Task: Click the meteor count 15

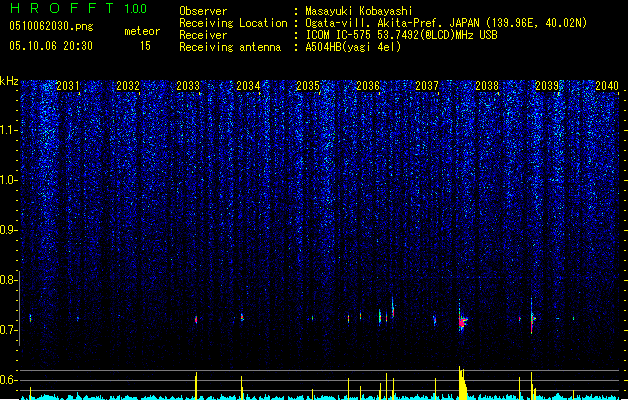Action: pyautogui.click(x=145, y=46)
